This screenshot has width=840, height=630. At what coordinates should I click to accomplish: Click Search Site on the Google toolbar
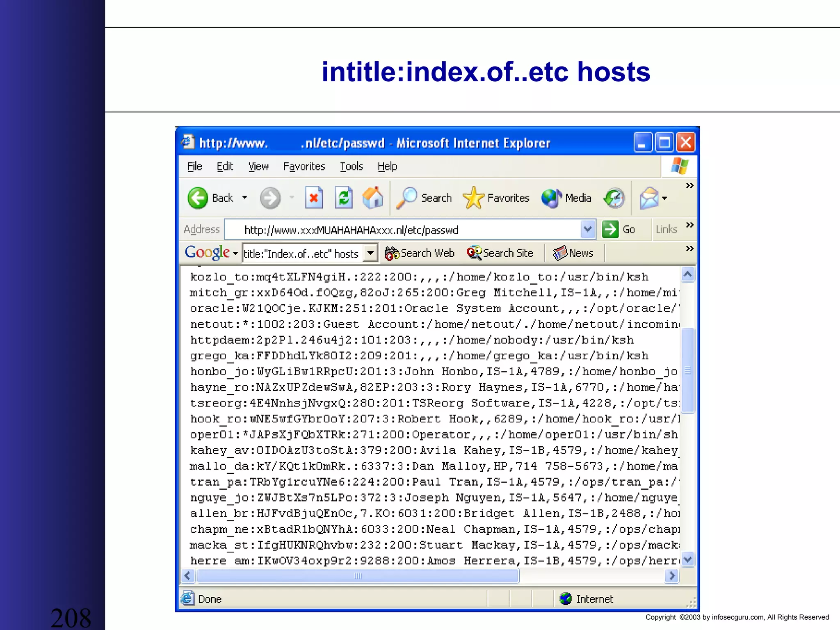[x=500, y=253]
